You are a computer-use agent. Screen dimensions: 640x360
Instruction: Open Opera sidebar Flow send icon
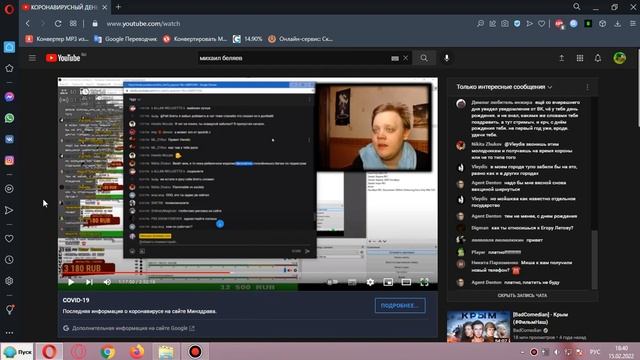[9, 210]
